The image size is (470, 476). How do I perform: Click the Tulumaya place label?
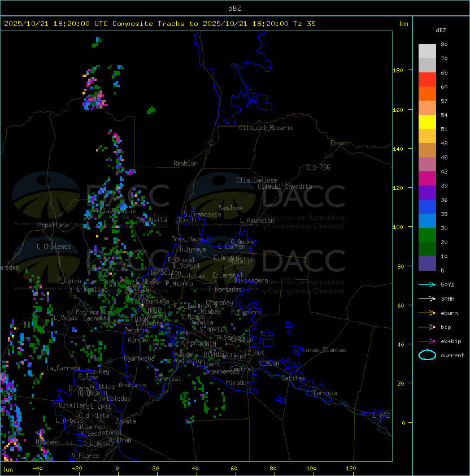click(193, 249)
